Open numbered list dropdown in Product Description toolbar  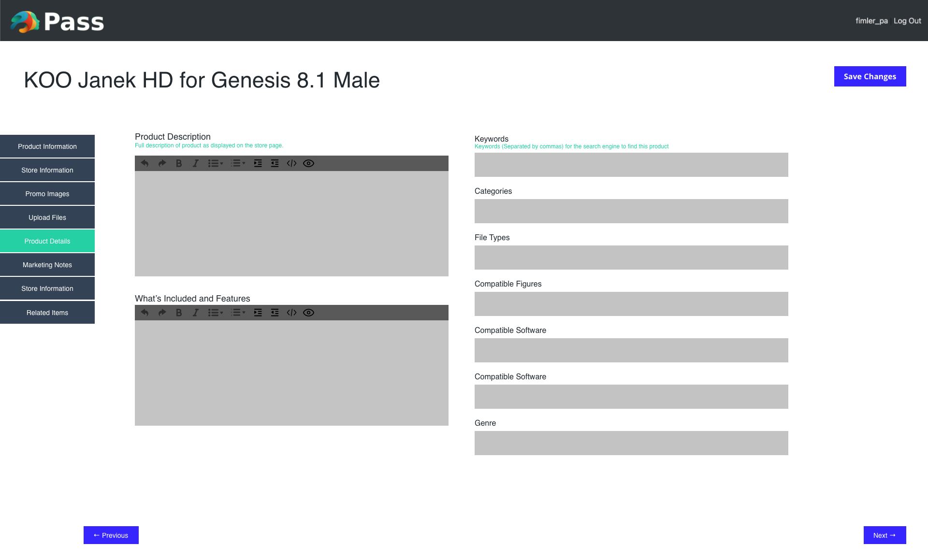click(x=238, y=163)
